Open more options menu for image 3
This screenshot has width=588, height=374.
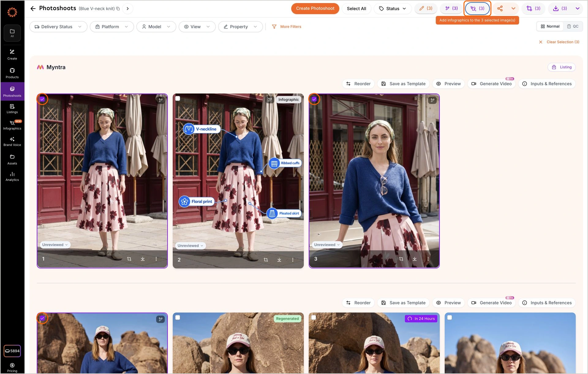coord(428,259)
